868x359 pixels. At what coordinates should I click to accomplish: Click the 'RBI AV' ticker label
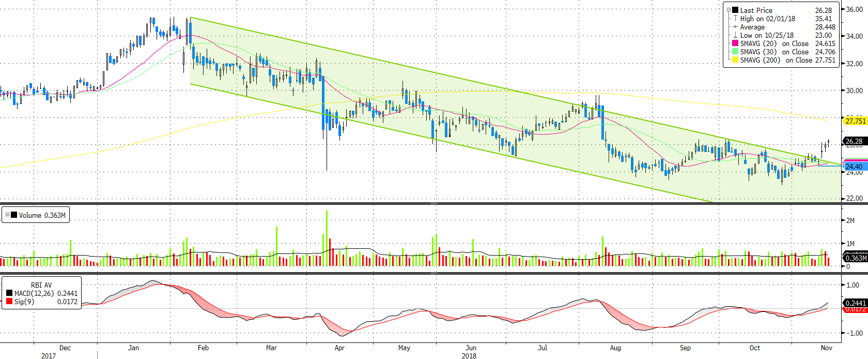[x=41, y=285]
